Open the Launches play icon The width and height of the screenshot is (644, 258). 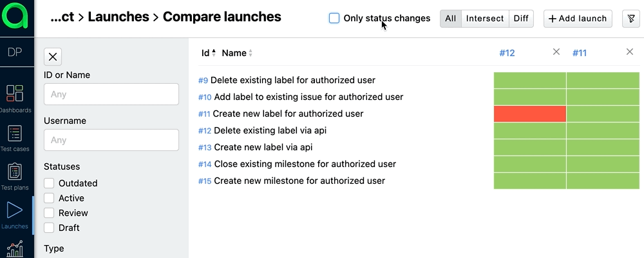pos(14,210)
